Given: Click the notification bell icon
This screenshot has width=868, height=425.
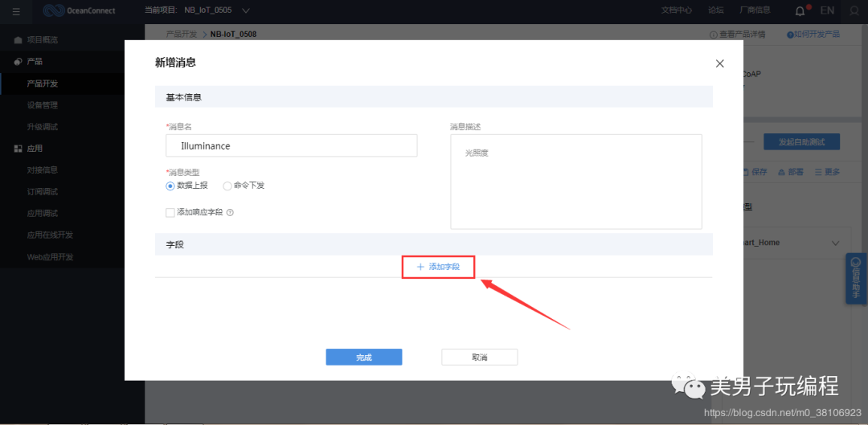Looking at the screenshot, I should point(800,11).
